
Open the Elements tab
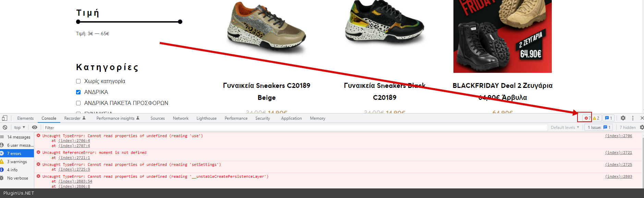point(25,118)
